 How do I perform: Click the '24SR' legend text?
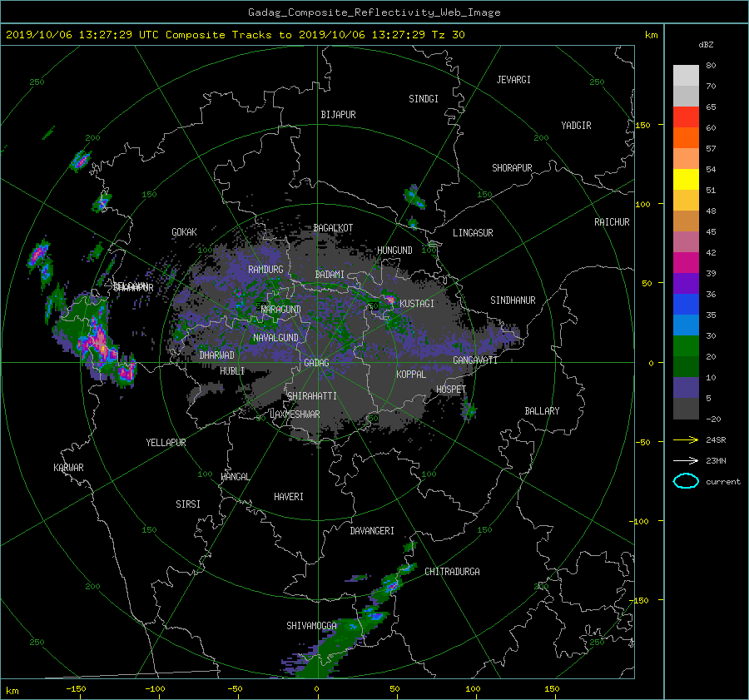(716, 440)
